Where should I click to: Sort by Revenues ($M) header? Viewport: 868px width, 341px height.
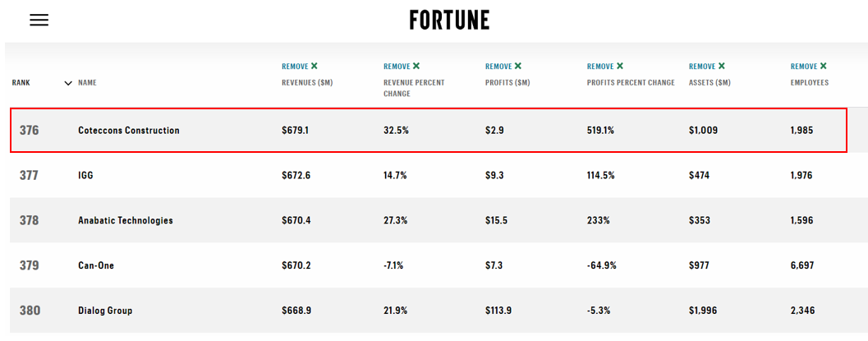tap(306, 83)
